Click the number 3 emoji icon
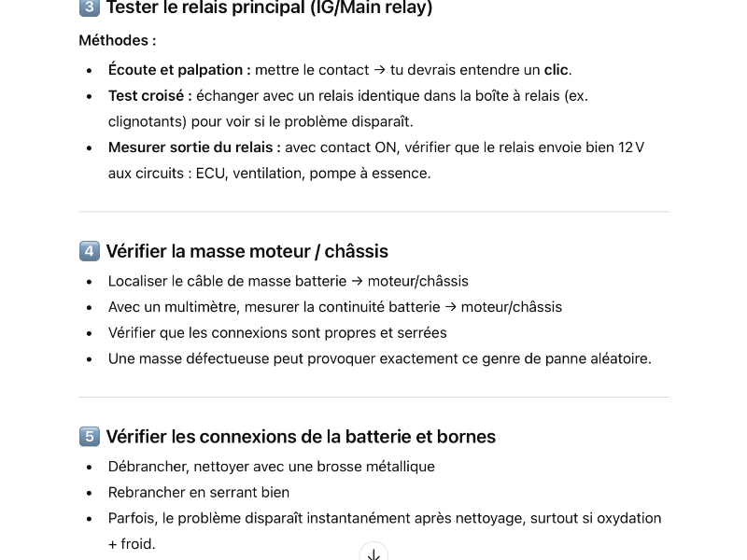This screenshot has height=560, width=747. (89, 7)
